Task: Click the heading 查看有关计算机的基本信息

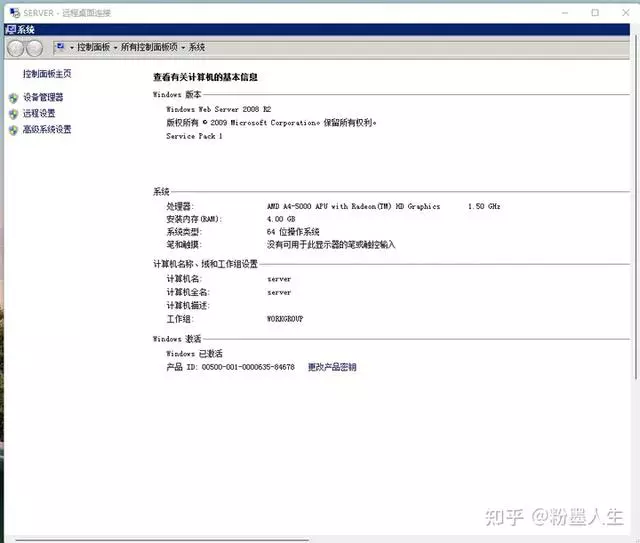Action: tap(205, 77)
